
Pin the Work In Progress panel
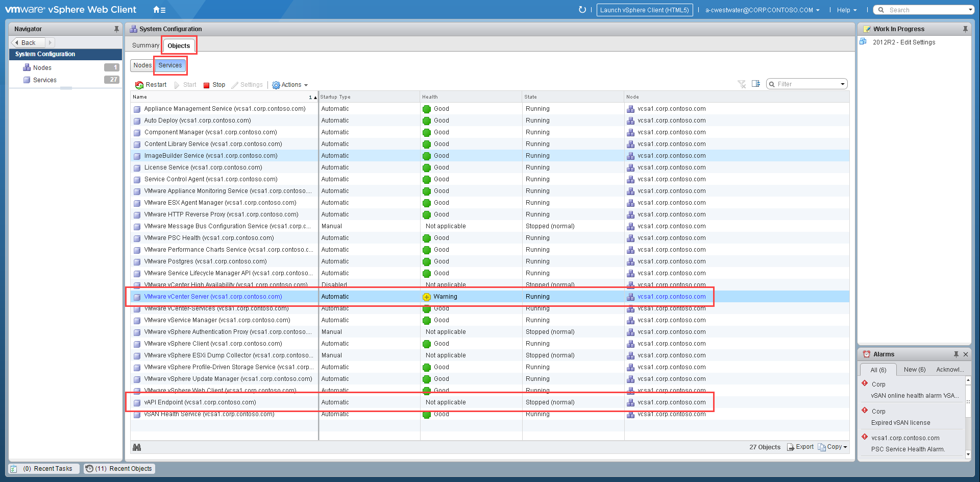pyautogui.click(x=965, y=29)
